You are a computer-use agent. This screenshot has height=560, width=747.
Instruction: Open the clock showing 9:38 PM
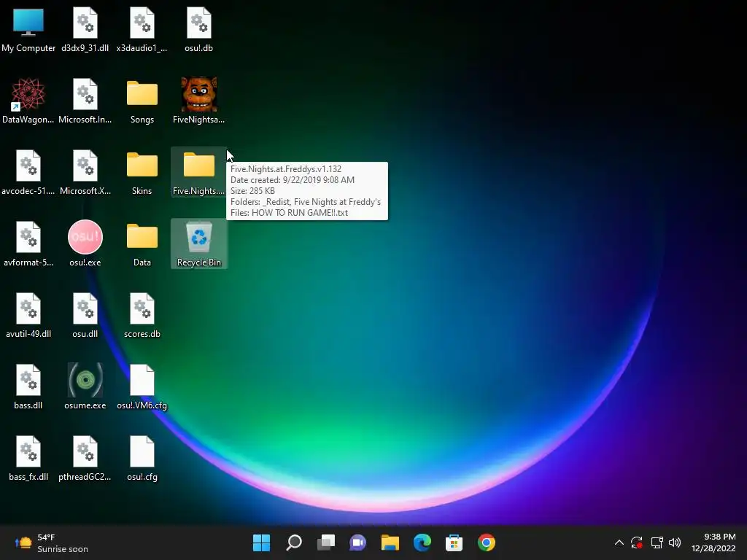coord(713,542)
